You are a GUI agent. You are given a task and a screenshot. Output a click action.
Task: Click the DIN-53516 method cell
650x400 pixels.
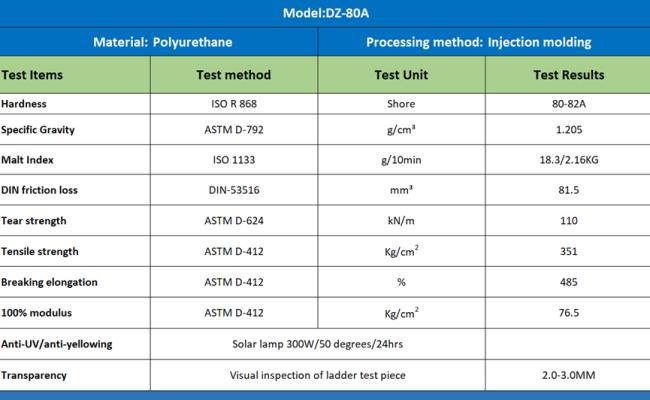233,190
